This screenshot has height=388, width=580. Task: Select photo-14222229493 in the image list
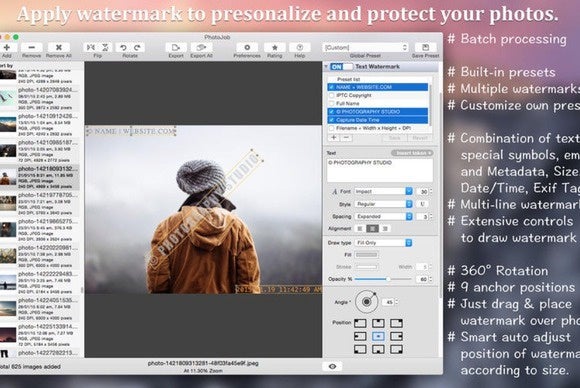click(x=40, y=282)
